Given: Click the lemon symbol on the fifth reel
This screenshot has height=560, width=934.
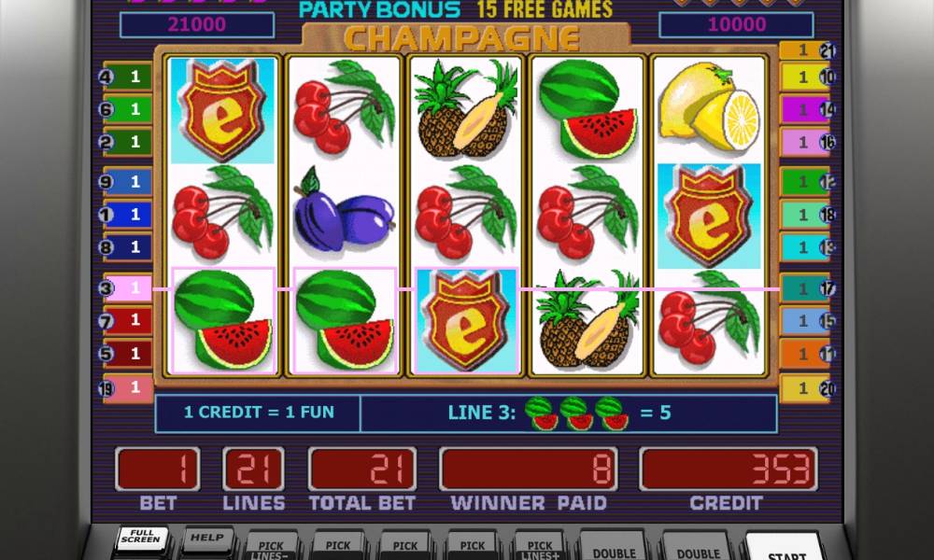Looking at the screenshot, I should point(709,107).
